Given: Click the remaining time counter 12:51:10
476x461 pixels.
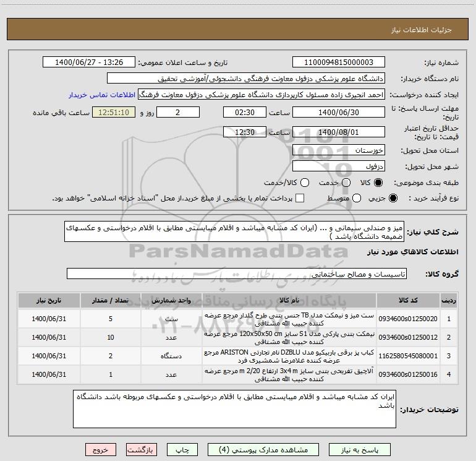Looking at the screenshot, I should pos(114,112).
